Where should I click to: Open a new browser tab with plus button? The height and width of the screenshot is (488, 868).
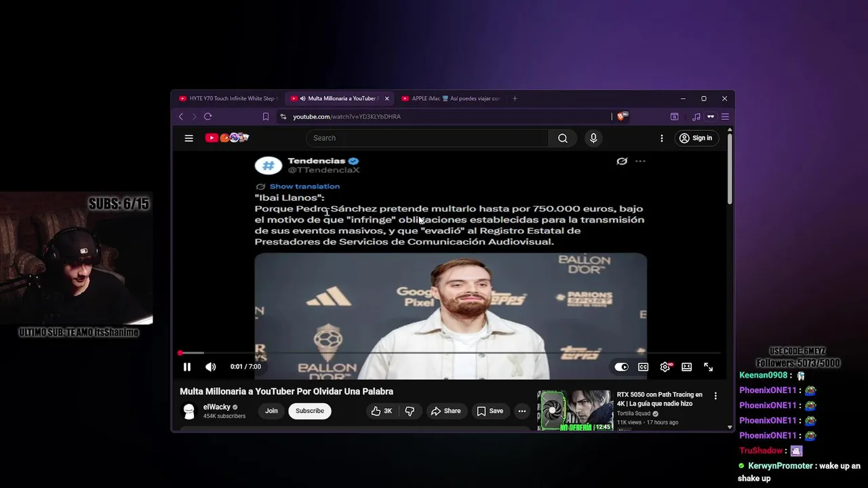click(515, 98)
